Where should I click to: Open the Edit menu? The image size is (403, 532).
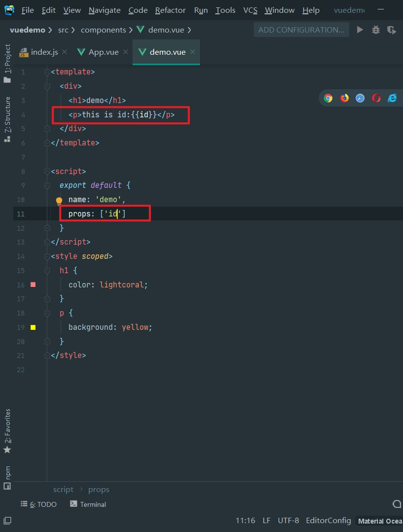[48, 10]
